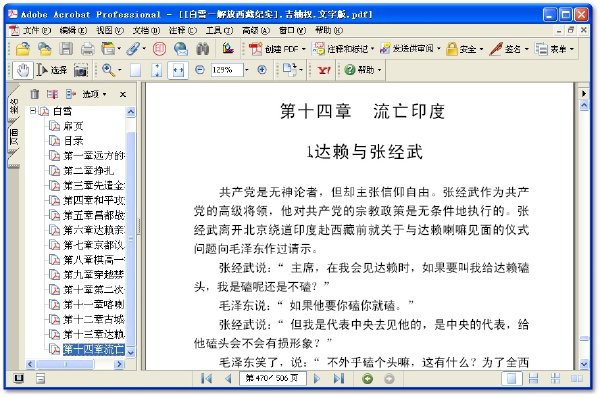
Task: Open bookmarks 选项 options menu
Action: tap(94, 94)
